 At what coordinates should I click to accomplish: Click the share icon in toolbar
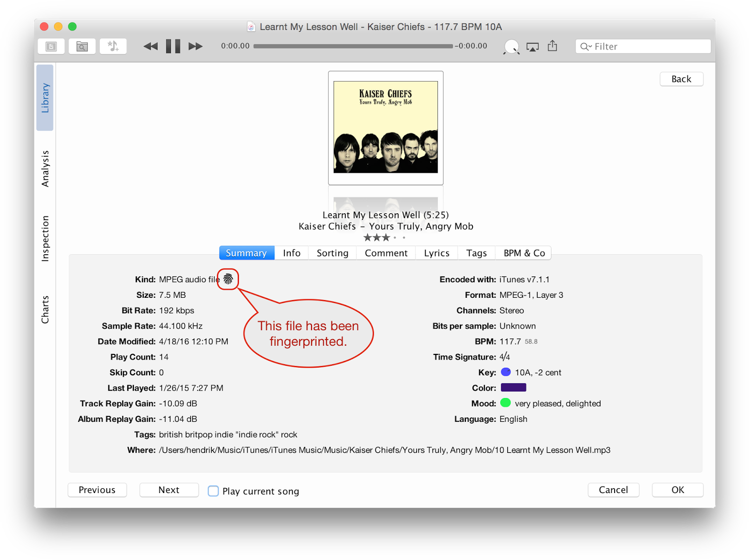click(552, 46)
